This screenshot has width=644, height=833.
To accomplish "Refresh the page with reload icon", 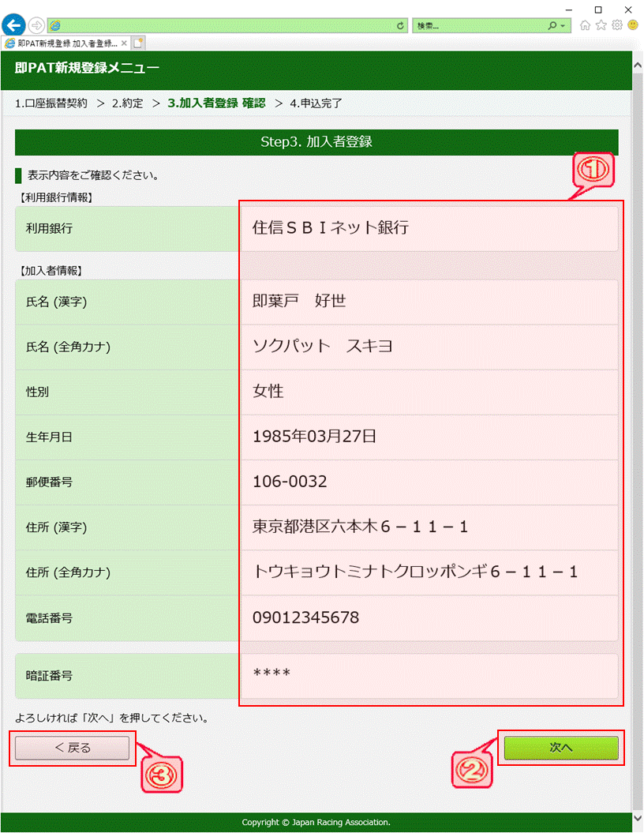I will pyautogui.click(x=401, y=26).
